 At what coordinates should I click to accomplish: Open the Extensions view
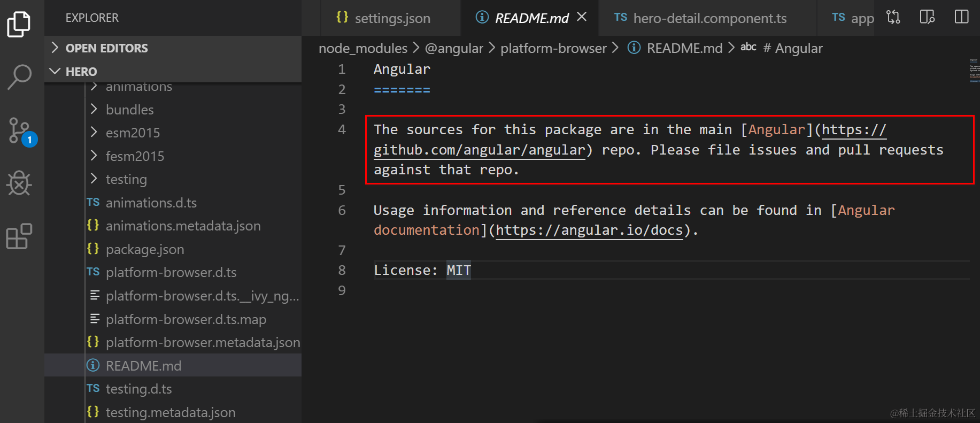(19, 236)
